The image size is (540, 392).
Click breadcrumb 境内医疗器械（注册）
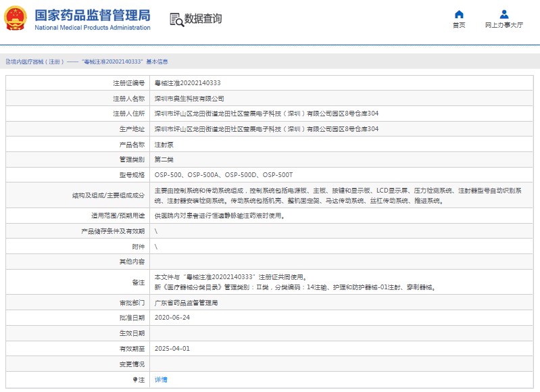pos(37,62)
